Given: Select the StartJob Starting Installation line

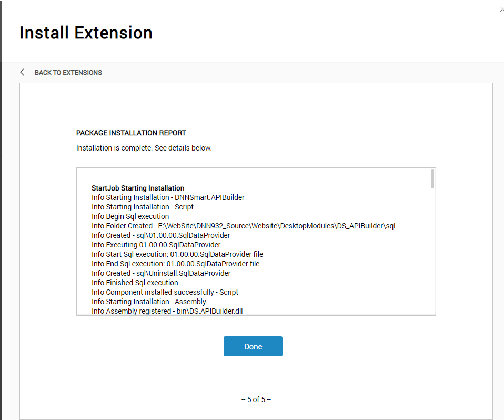Looking at the screenshot, I should 138,188.
